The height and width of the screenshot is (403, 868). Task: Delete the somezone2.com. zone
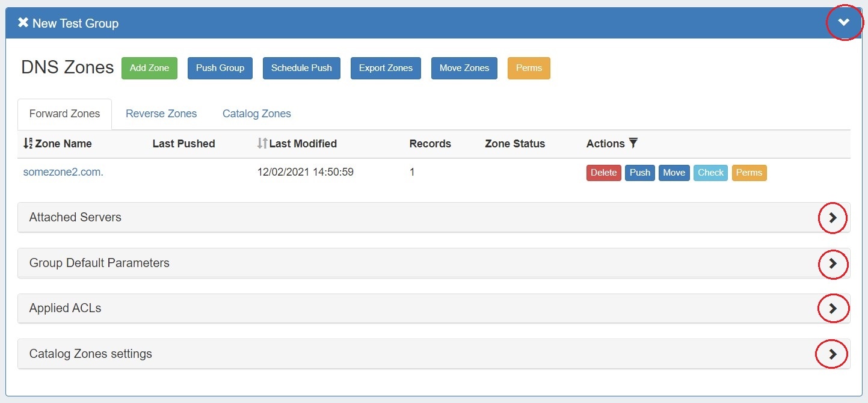[x=603, y=173]
